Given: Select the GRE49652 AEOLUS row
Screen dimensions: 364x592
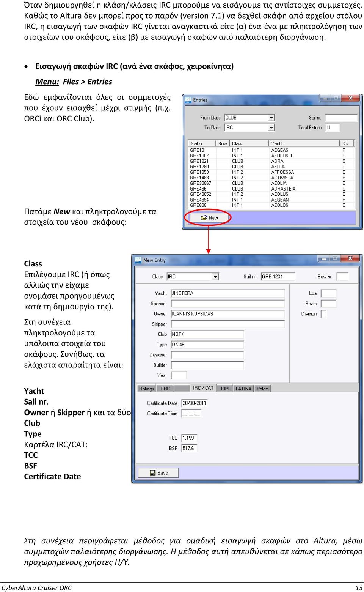Looking at the screenshot, I should 271,194.
